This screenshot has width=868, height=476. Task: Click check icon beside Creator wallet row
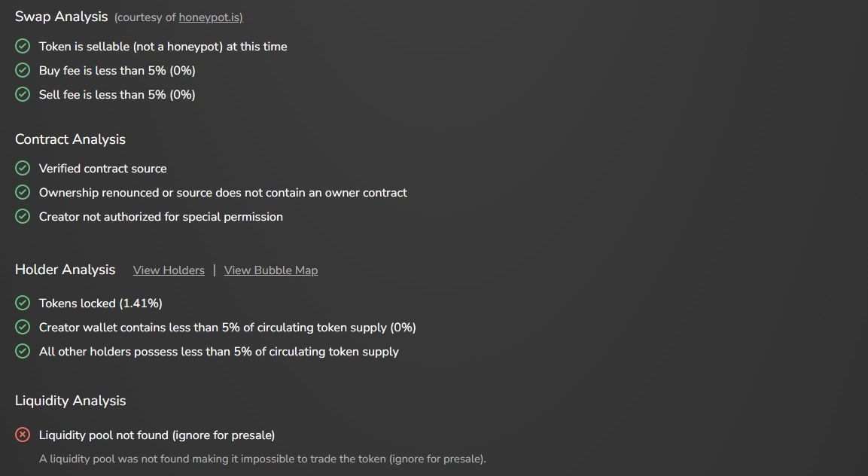(x=23, y=328)
